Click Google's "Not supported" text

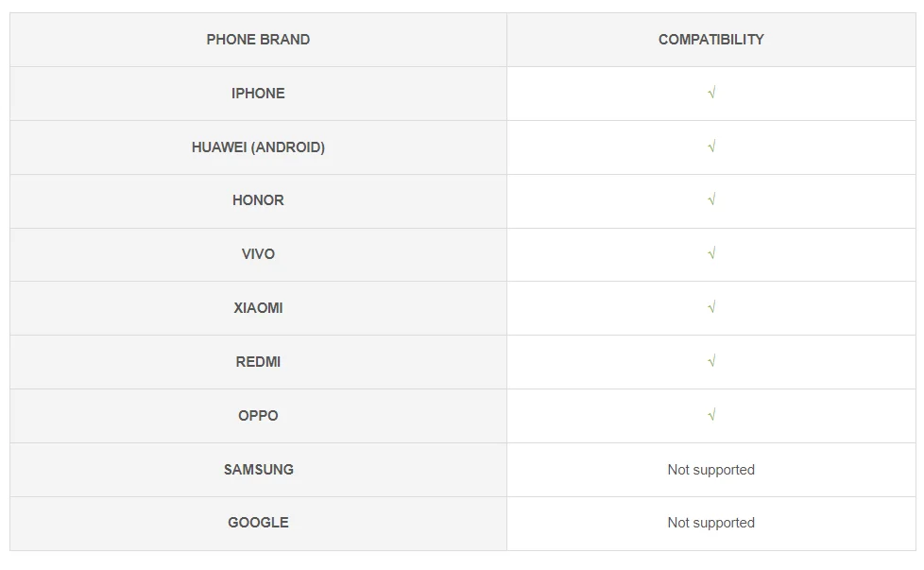tap(711, 523)
